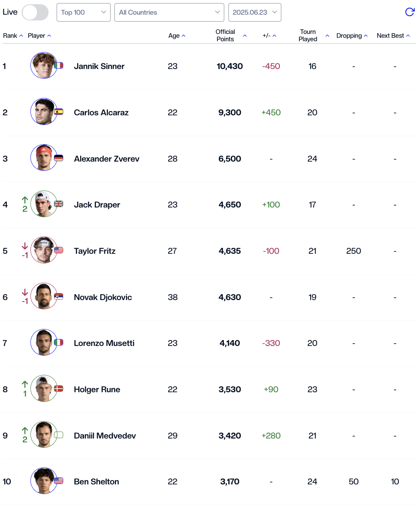The height and width of the screenshot is (506, 420).
Task: Toggle the Live switch on
Action: click(35, 12)
